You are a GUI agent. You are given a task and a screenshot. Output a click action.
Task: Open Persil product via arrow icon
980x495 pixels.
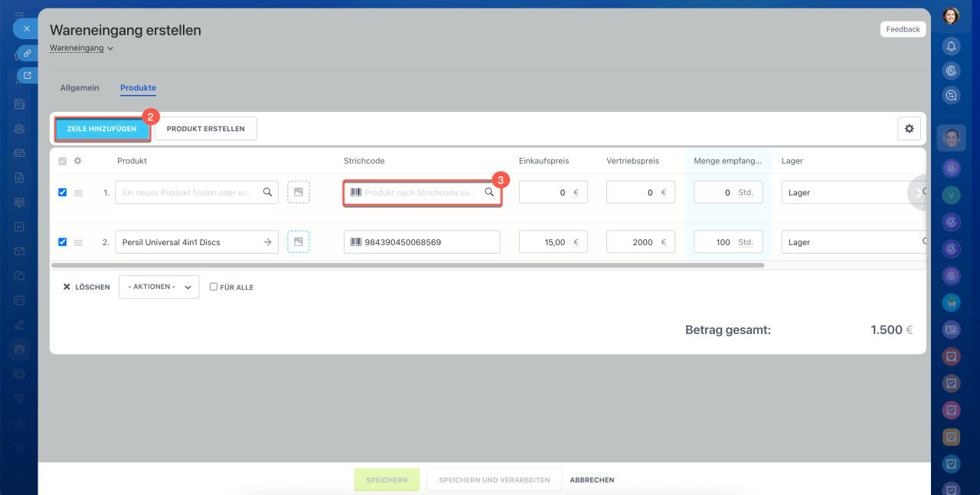tap(267, 242)
